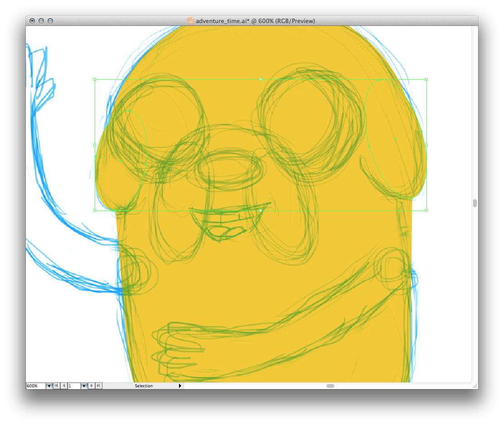Image resolution: width=504 pixels, height=425 pixels.
Task: Go to the next artboard
Action: [92, 386]
